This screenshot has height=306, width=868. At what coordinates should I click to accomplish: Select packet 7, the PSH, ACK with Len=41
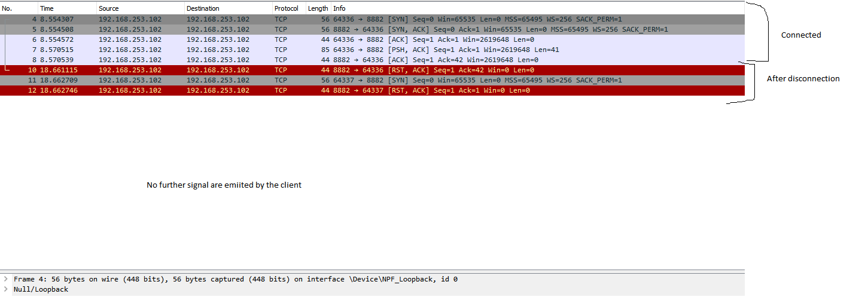point(372,50)
